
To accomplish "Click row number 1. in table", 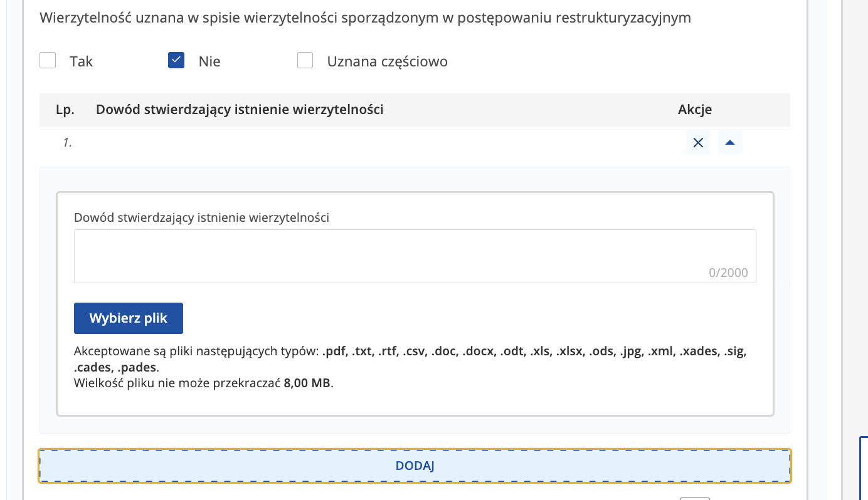I will tap(67, 142).
